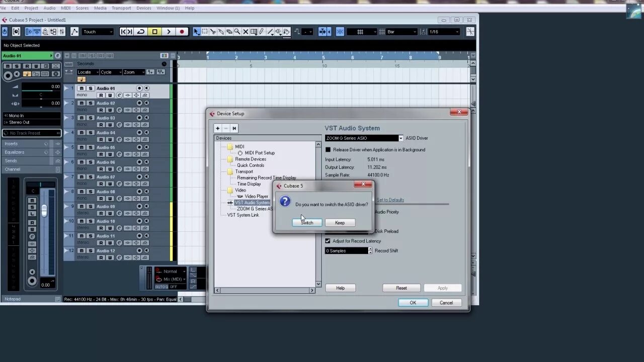Image resolution: width=644 pixels, height=362 pixels.
Task: Select the Line tool
Action: tap(270, 32)
